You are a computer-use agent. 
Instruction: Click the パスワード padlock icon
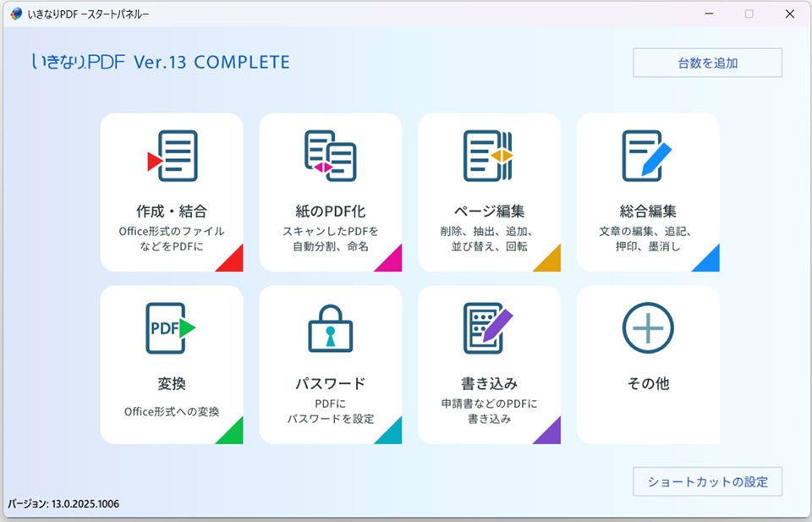[x=330, y=328]
